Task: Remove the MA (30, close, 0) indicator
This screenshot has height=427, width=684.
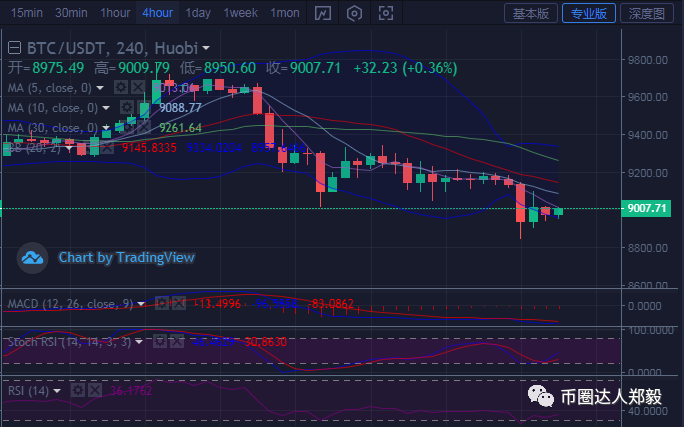Action: click(144, 127)
